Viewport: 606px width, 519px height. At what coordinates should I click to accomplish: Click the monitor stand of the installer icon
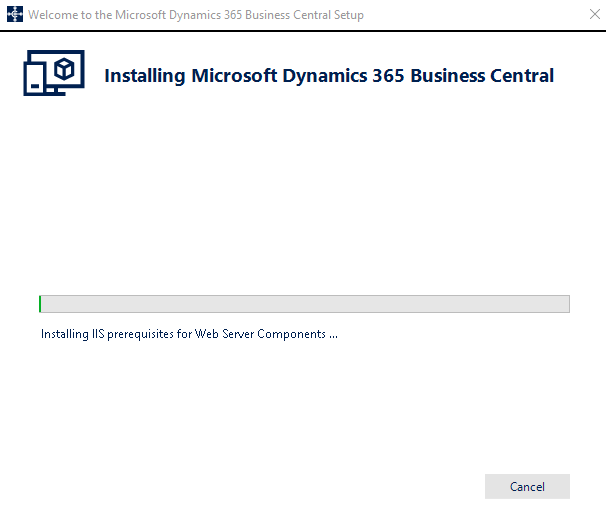pos(56,91)
